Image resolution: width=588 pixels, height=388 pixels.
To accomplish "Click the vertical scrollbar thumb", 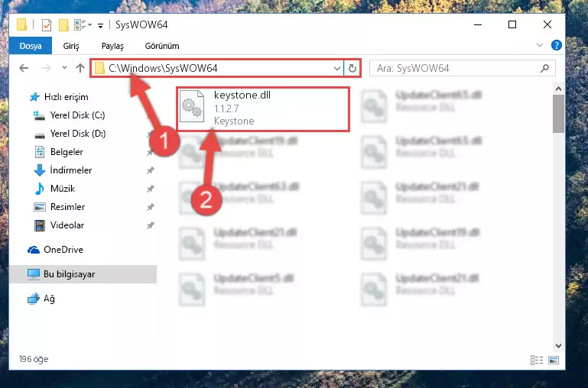I will pyautogui.click(x=558, y=114).
